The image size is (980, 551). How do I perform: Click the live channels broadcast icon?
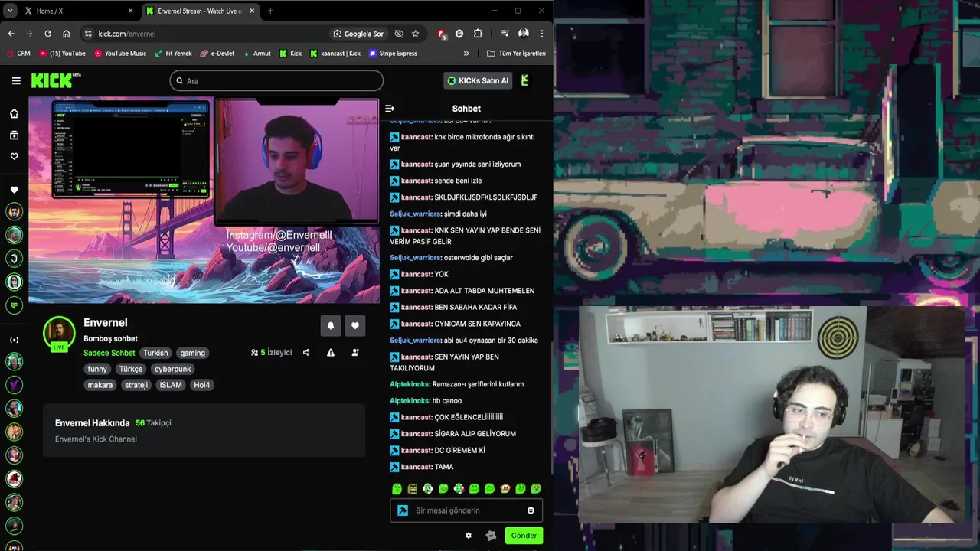[x=14, y=340]
